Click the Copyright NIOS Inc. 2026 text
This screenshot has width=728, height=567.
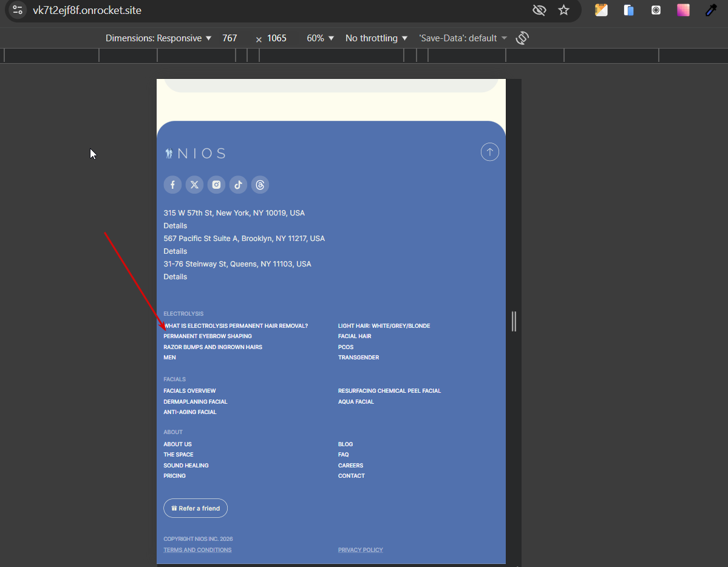(198, 539)
